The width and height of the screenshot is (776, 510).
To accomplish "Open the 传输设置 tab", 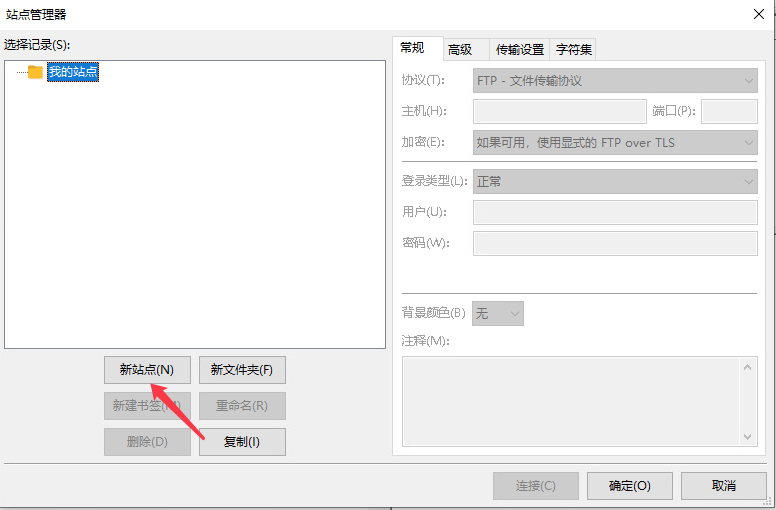I will tap(520, 49).
